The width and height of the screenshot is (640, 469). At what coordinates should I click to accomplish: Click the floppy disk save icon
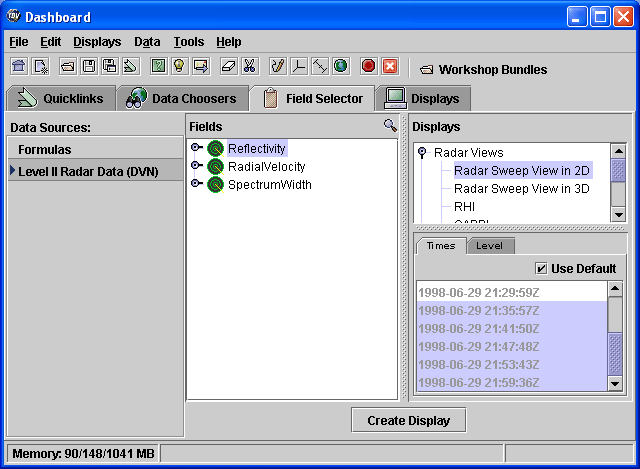[x=88, y=66]
